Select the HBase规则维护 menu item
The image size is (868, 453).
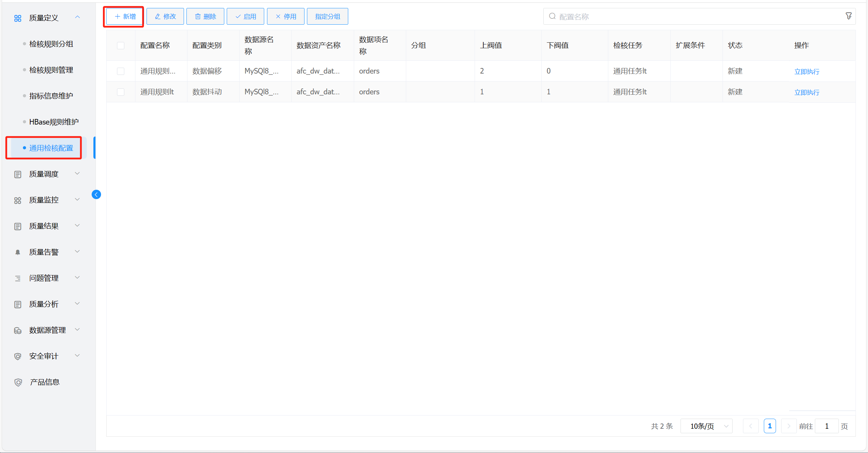(x=54, y=122)
